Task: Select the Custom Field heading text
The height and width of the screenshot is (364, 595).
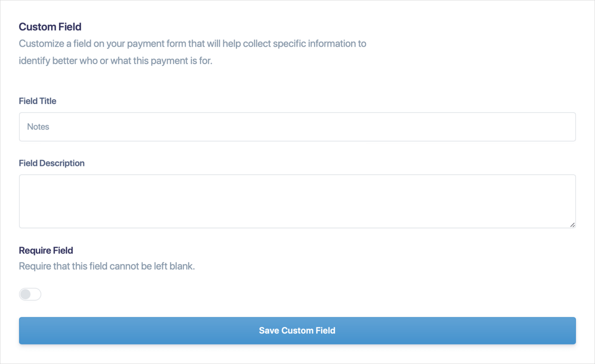Action: coord(50,26)
